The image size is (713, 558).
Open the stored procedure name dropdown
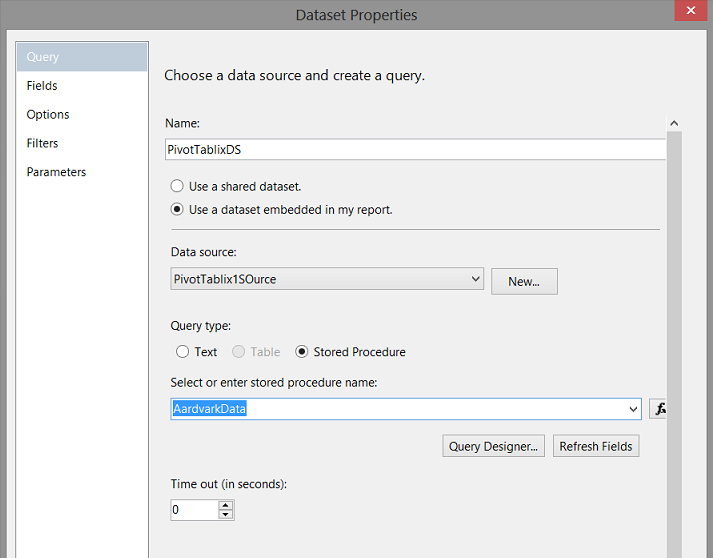[x=632, y=409]
